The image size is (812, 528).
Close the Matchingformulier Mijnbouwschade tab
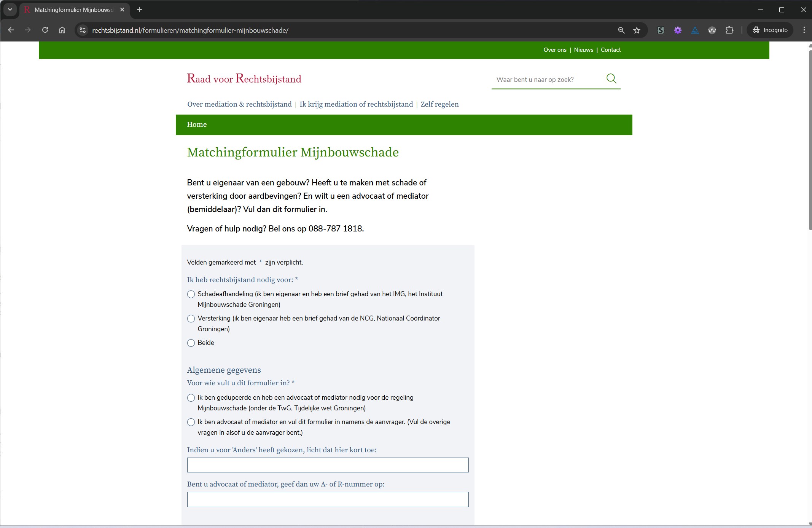coord(122,10)
